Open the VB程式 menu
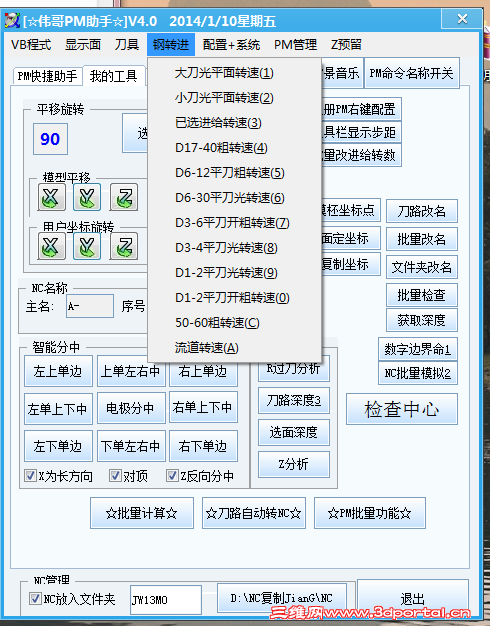The width and height of the screenshot is (490, 626). (x=31, y=44)
